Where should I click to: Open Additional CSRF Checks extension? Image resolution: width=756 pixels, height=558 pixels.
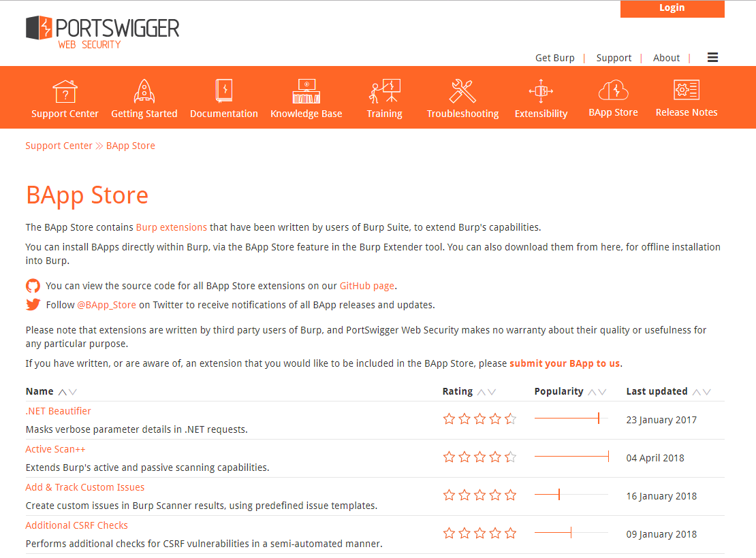77,525
